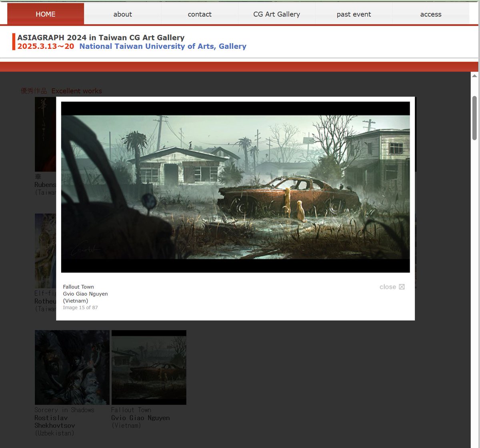Click the page scroll up arrow
Image resolution: width=480 pixels, height=448 pixels.
pos(474,76)
